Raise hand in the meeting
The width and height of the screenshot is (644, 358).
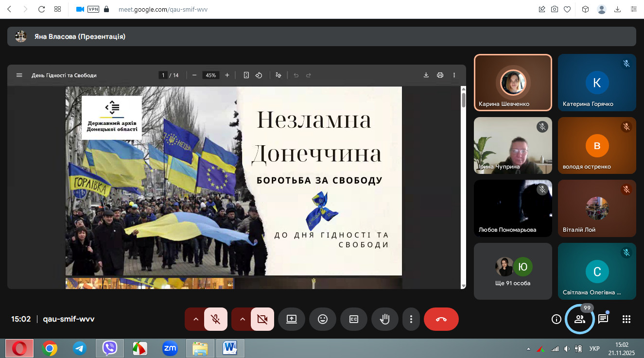click(385, 319)
